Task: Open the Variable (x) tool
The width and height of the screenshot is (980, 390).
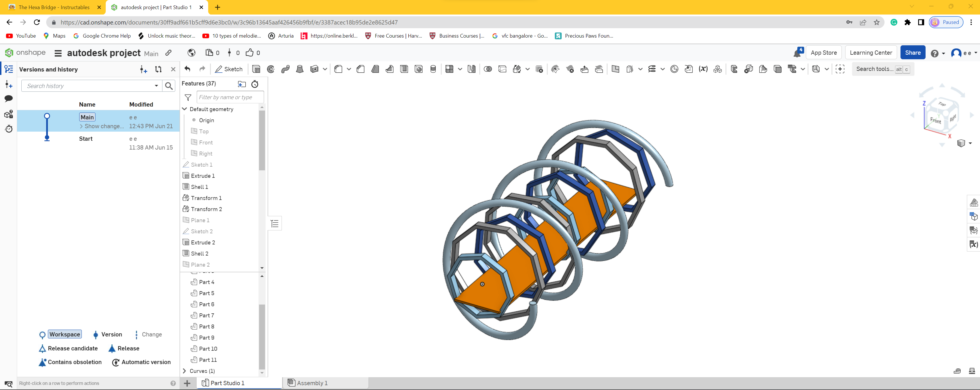Action: pyautogui.click(x=703, y=69)
